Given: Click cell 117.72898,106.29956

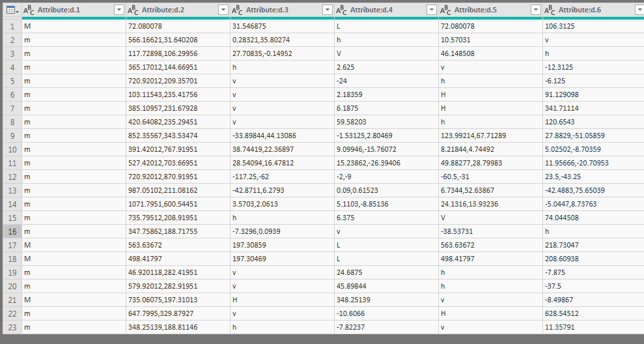Looking at the screenshot, I should point(178,53).
